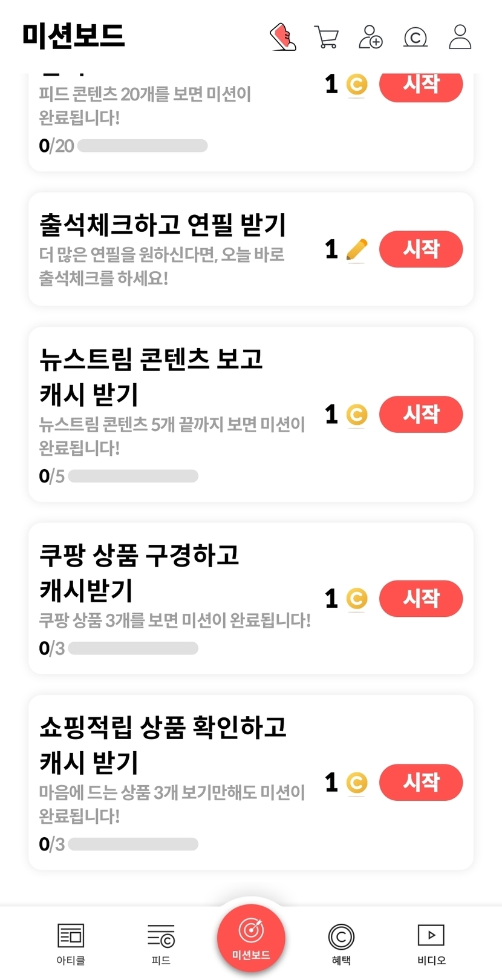Tap the invite friend icon
This screenshot has width=502, height=980.
(x=370, y=37)
